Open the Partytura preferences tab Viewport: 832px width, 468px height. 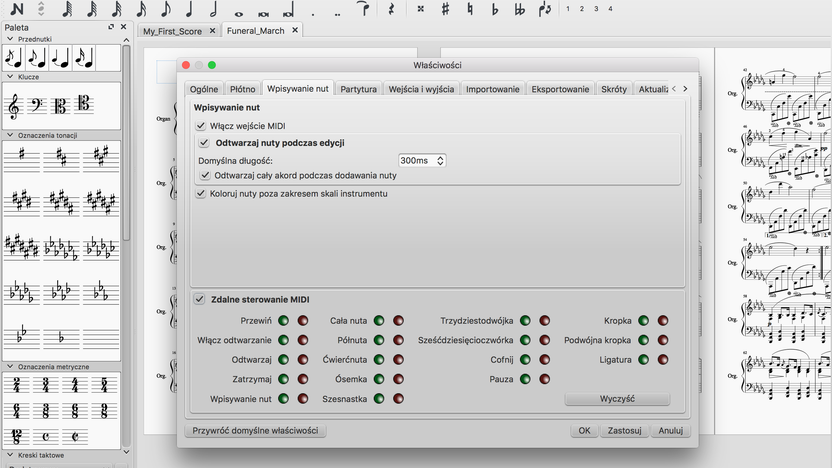click(358, 89)
